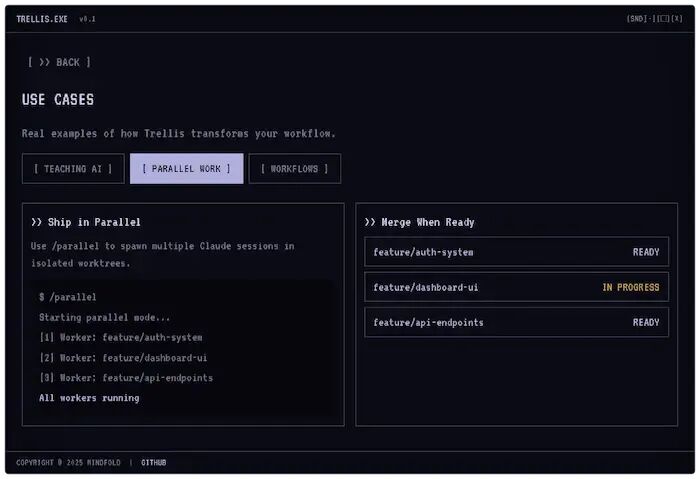
Task: Select the feature/dashboard-ui branch row
Action: pyautogui.click(x=517, y=287)
